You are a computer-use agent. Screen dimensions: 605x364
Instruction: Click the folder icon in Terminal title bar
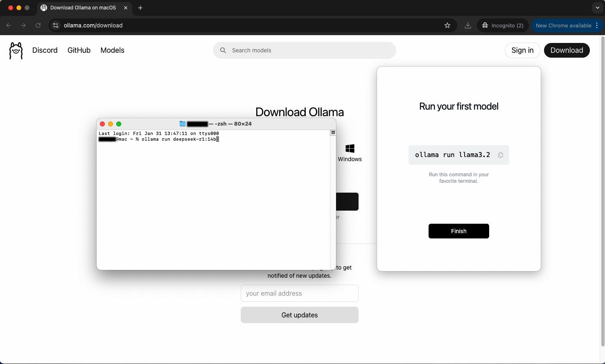coord(183,124)
